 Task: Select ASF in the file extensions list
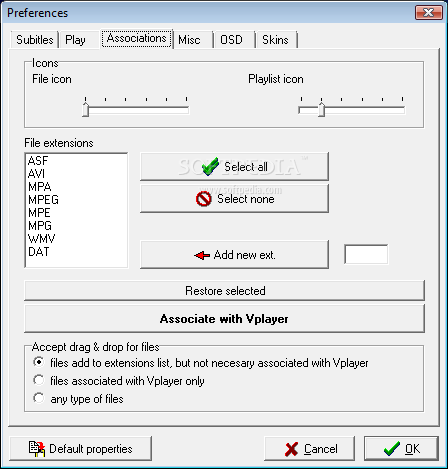click(x=76, y=161)
